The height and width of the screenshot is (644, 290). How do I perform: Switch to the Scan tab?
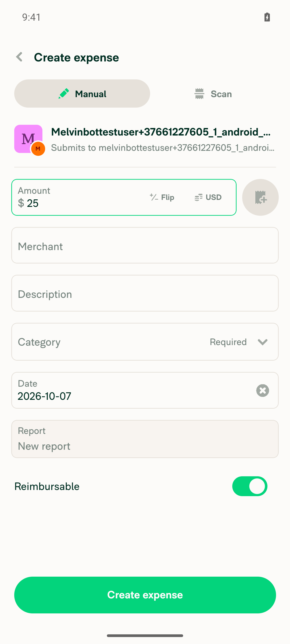pos(213,94)
